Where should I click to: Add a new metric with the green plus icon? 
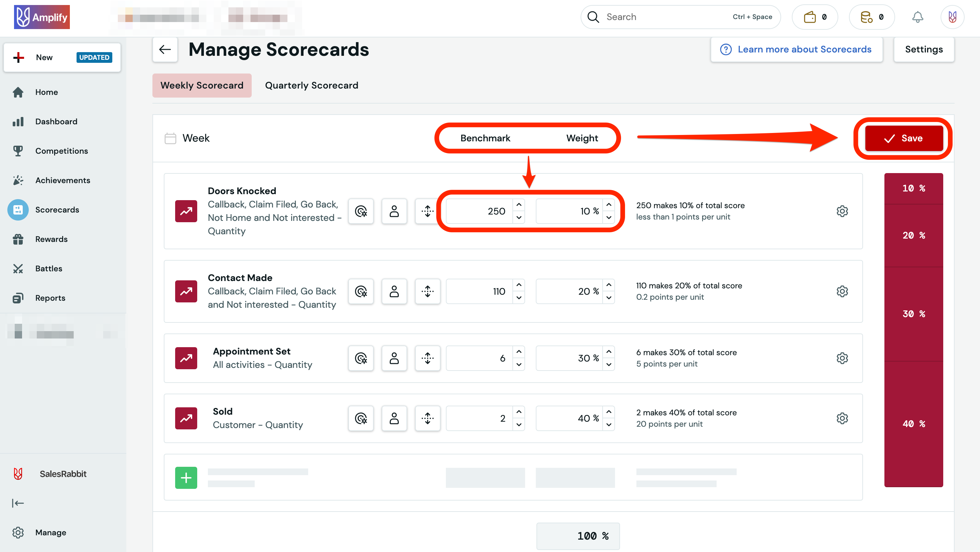click(x=186, y=477)
